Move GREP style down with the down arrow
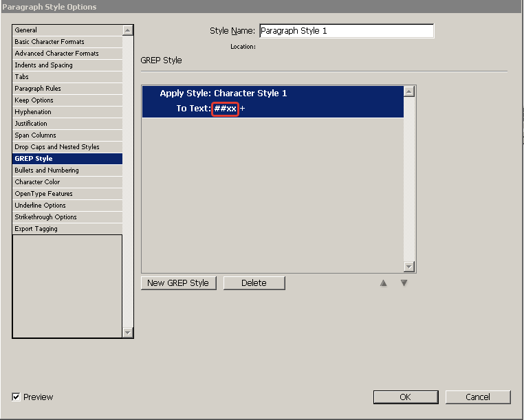The image size is (524, 420). pyautogui.click(x=404, y=283)
